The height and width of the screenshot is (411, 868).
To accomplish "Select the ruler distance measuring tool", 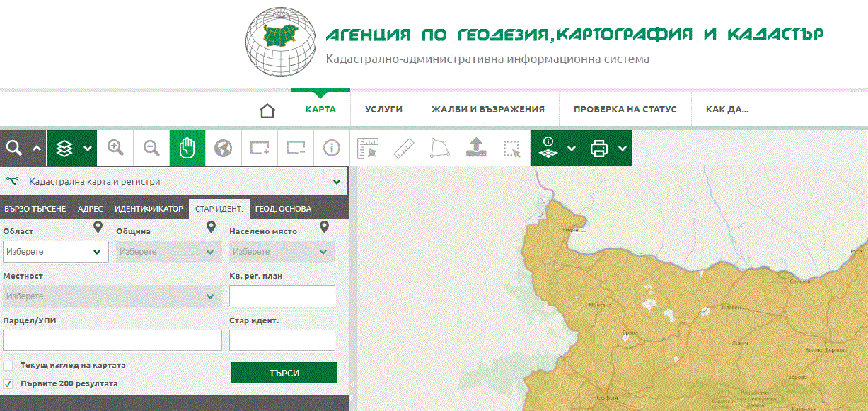I will click(x=403, y=148).
